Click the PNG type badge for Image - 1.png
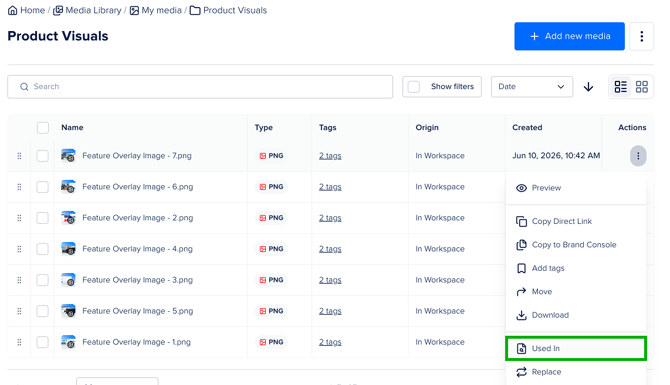 click(271, 342)
